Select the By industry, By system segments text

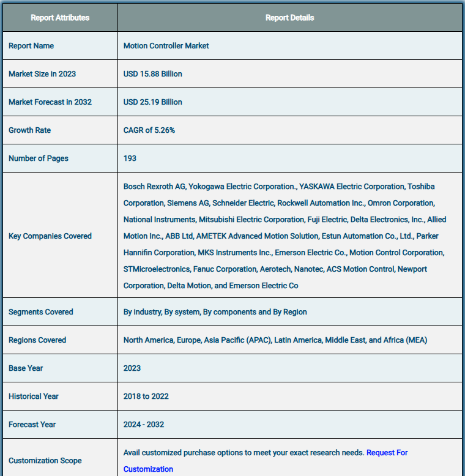tap(215, 312)
